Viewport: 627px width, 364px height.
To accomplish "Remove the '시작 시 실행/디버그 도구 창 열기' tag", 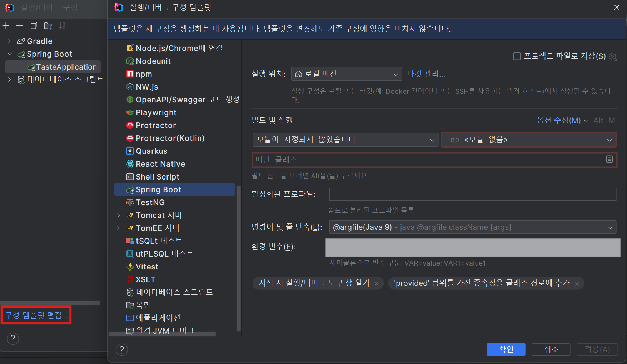I will 377,283.
